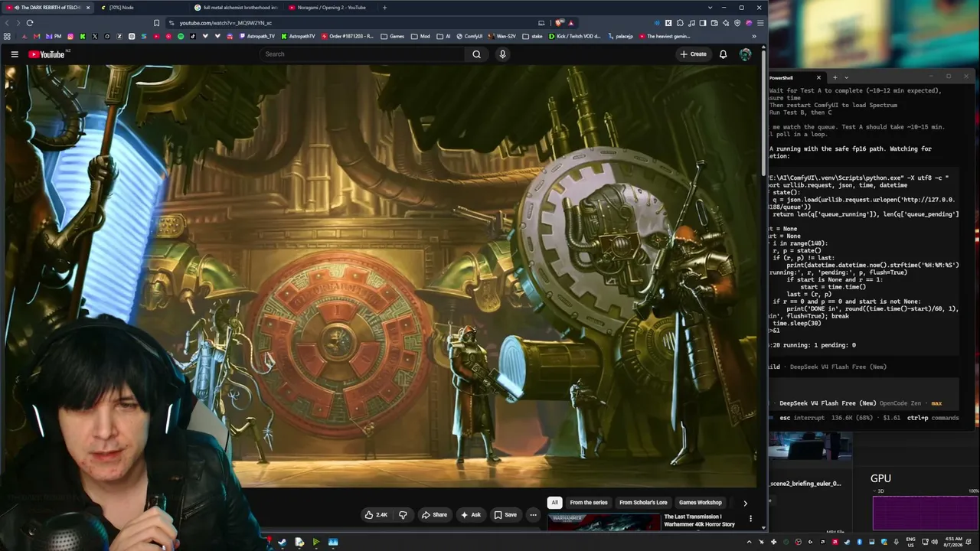This screenshot has height=551, width=980.
Task: Open the blue monitor taskbar app
Action: (x=333, y=543)
